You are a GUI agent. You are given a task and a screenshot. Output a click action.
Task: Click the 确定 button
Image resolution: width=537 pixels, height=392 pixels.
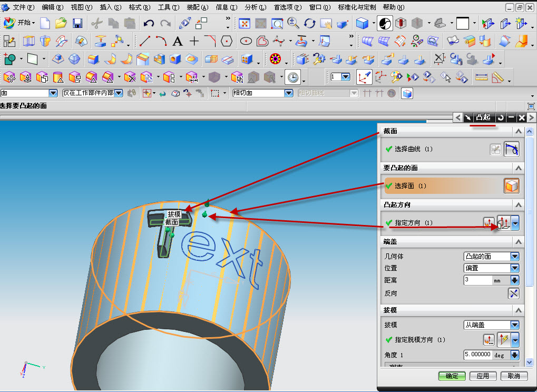(452, 376)
